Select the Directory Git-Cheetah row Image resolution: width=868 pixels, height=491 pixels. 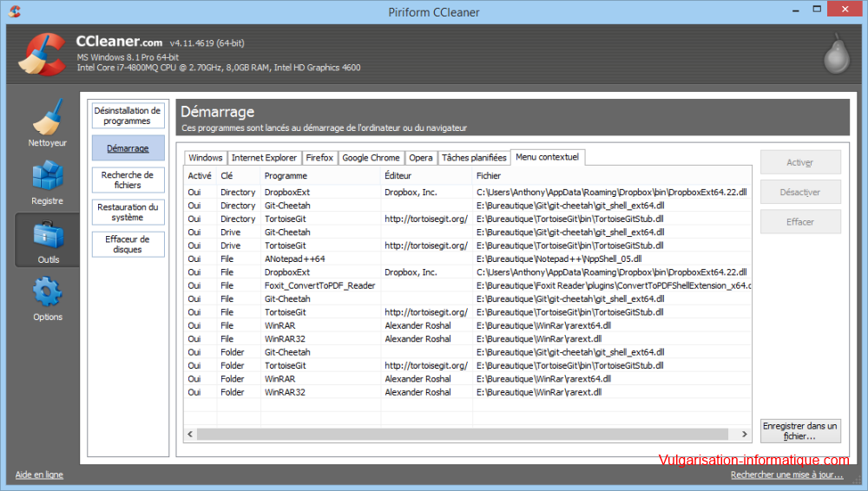coord(467,206)
